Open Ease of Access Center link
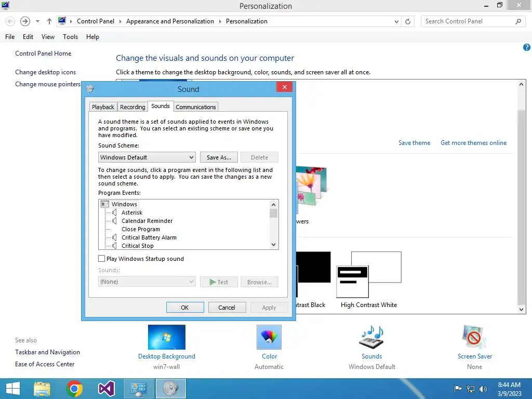This screenshot has height=399, width=532. 45,364
